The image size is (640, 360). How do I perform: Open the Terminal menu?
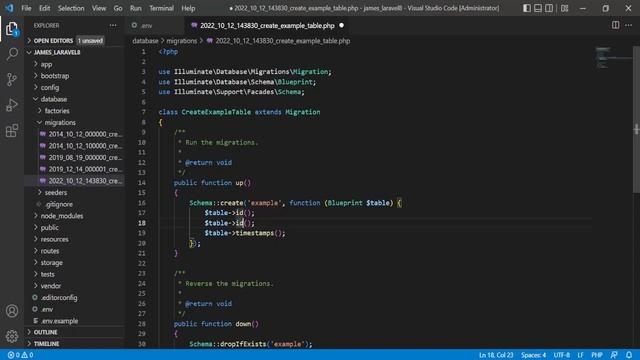(x=161, y=8)
